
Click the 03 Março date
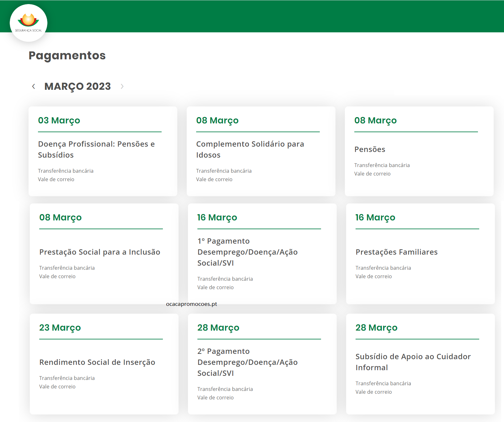(x=59, y=121)
